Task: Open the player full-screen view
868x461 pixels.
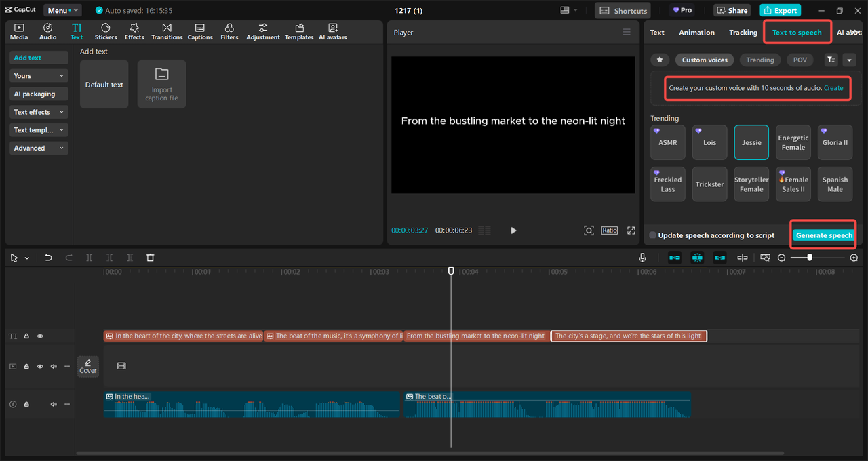Action: 631,230
